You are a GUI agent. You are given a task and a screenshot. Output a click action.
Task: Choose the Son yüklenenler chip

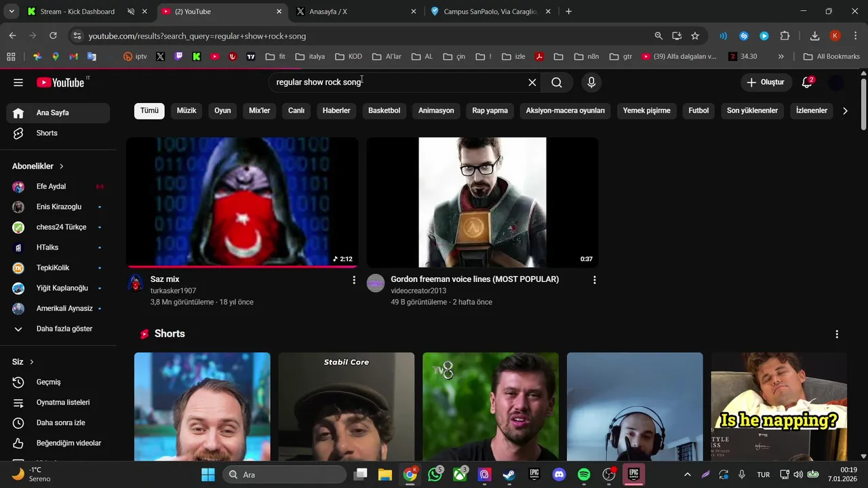752,110
